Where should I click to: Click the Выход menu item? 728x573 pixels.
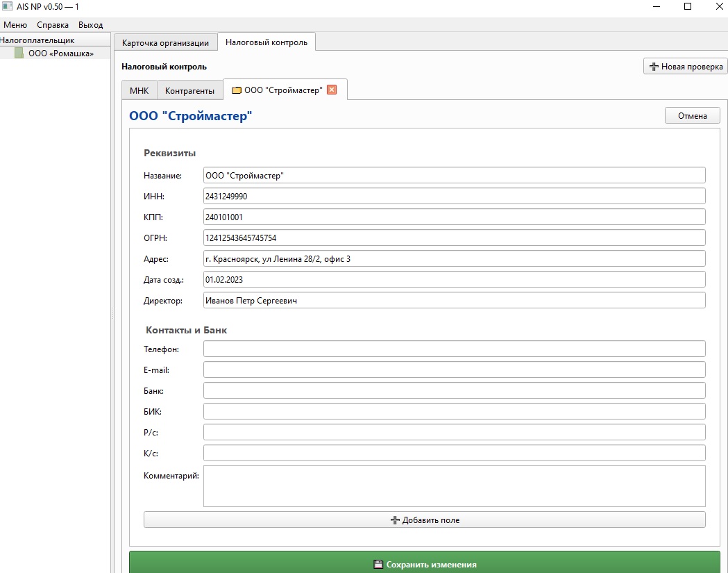pos(90,24)
